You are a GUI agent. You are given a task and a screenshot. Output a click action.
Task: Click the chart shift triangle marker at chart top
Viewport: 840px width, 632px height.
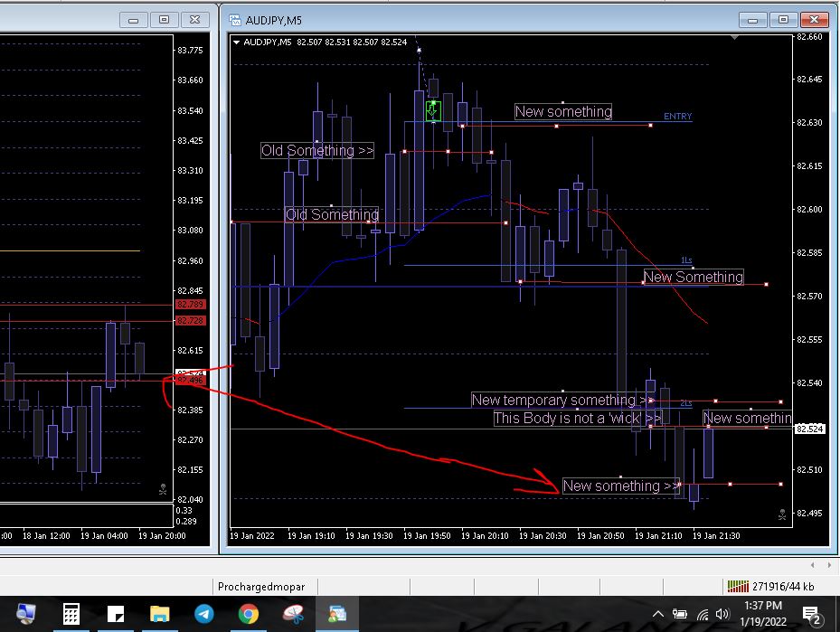(734, 37)
